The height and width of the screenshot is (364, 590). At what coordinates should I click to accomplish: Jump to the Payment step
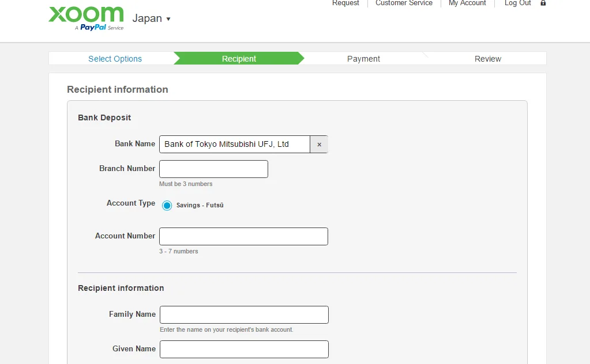(x=363, y=59)
